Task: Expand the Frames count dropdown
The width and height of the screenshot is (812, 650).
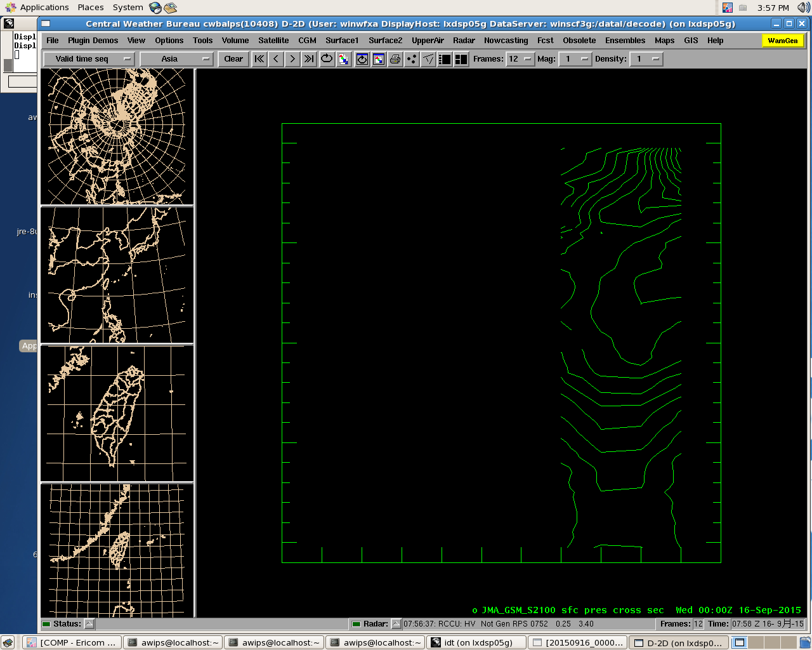Action: coord(520,59)
